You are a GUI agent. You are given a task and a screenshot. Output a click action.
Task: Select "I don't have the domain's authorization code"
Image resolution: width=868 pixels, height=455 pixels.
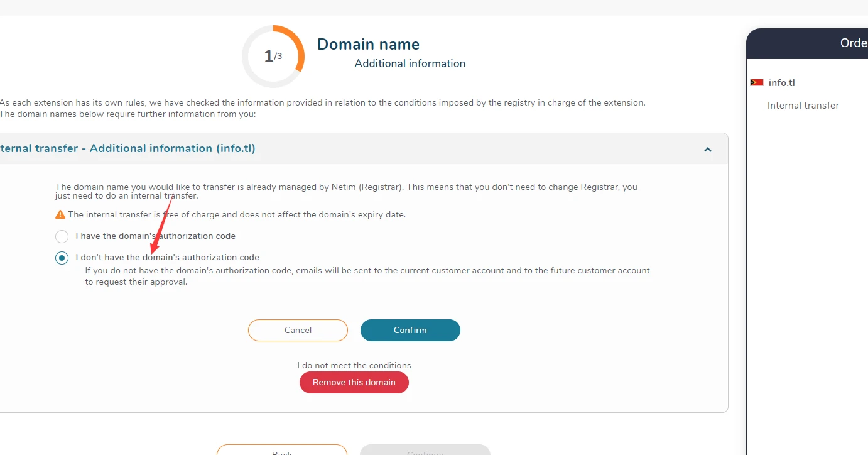pos(62,258)
